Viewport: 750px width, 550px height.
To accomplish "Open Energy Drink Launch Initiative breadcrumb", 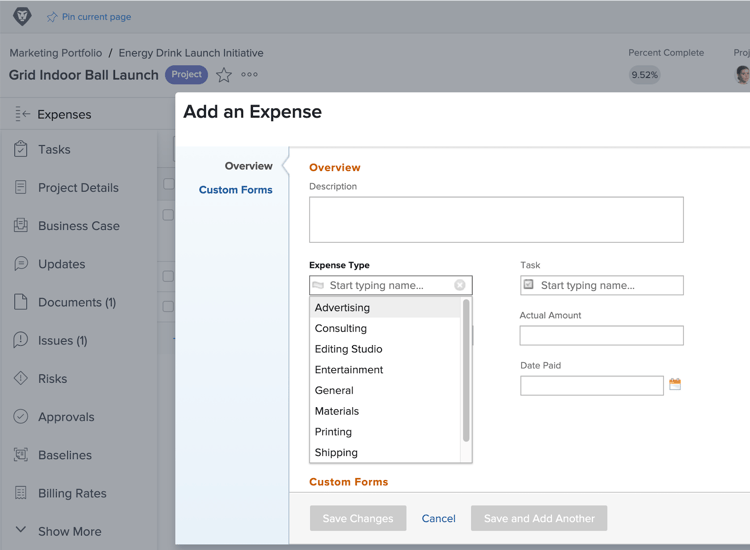I will pyautogui.click(x=191, y=53).
